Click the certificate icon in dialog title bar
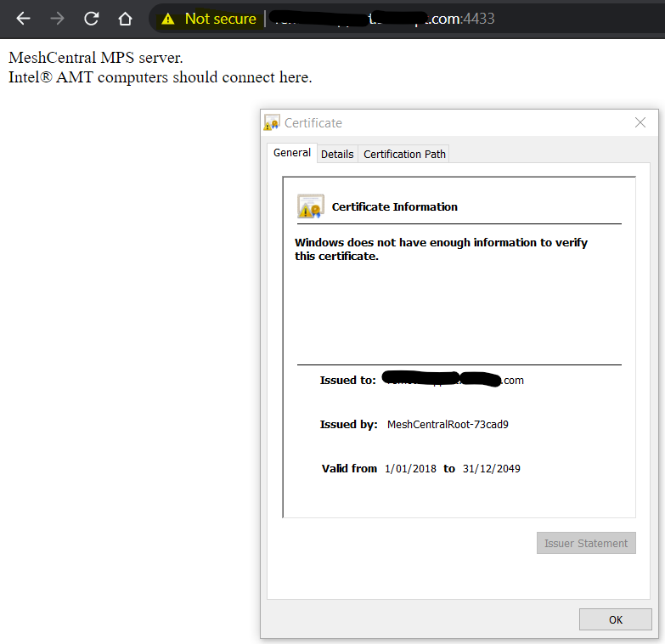This screenshot has width=665, height=644. 272,122
